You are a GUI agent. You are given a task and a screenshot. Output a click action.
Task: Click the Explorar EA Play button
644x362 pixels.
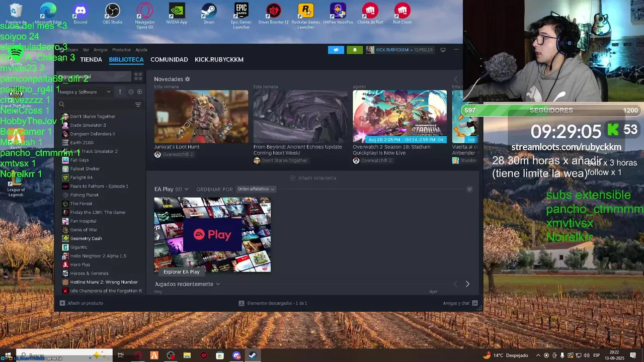[182, 271]
